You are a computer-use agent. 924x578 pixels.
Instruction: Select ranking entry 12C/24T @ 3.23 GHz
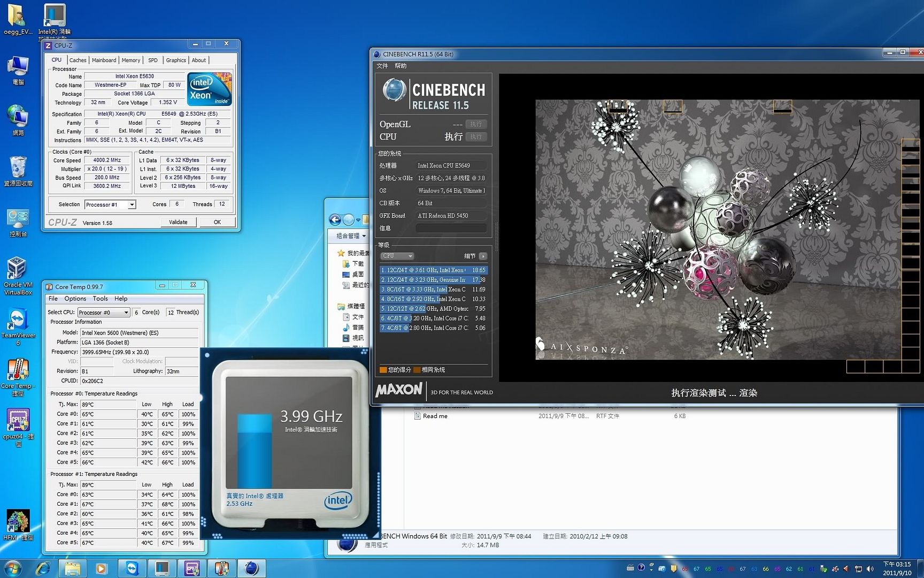pyautogui.click(x=434, y=280)
